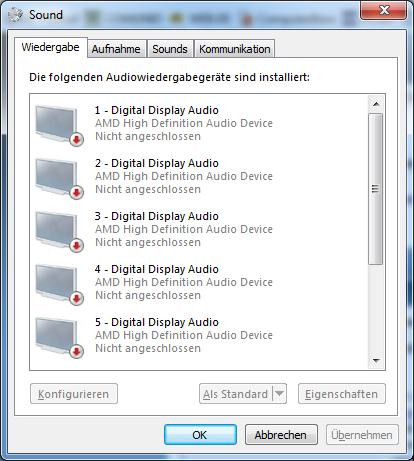The image size is (414, 461).
Task: Open the Als Standard dropdown arrow
Action: click(280, 394)
